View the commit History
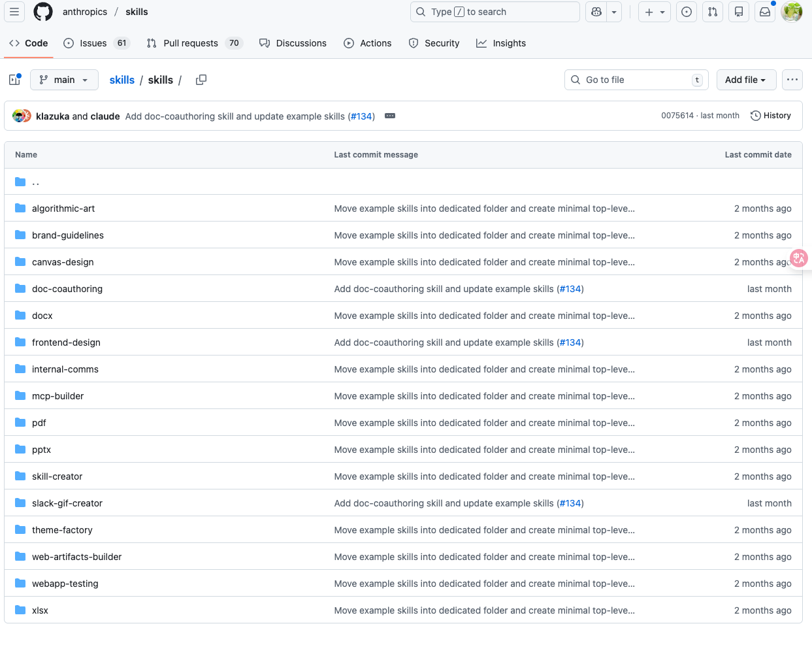 (x=771, y=116)
